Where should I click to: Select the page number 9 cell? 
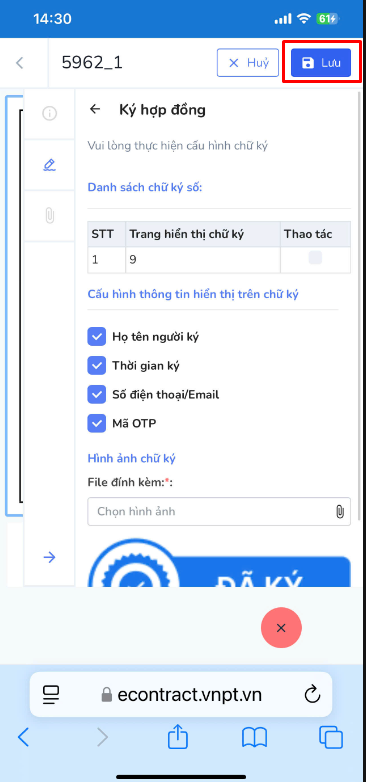pyautogui.click(x=202, y=260)
